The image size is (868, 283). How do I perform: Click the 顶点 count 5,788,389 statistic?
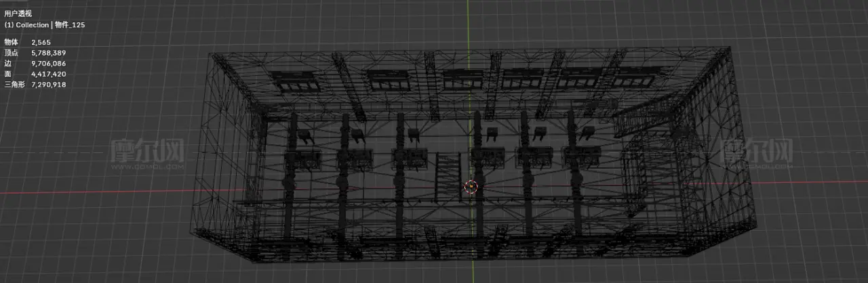48,53
